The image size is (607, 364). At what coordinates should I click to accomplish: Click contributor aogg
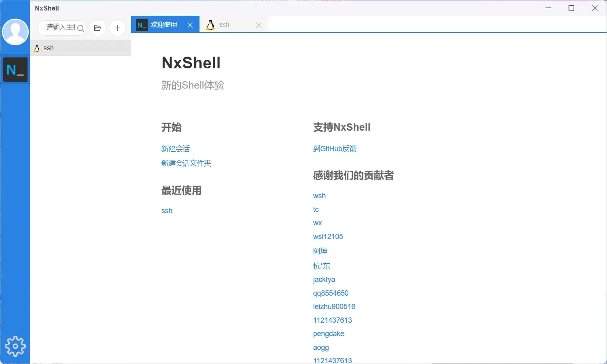point(321,347)
